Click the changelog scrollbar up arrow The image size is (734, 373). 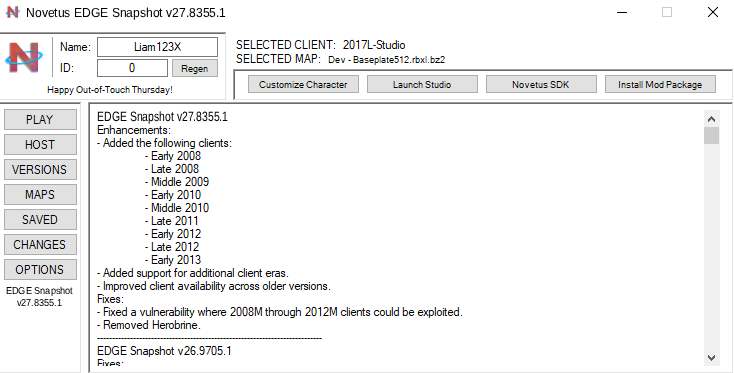(712, 119)
